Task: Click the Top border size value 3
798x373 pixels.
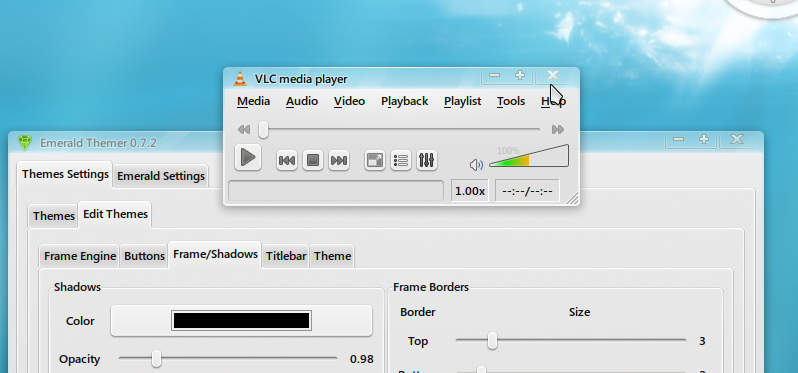Action: tap(702, 341)
